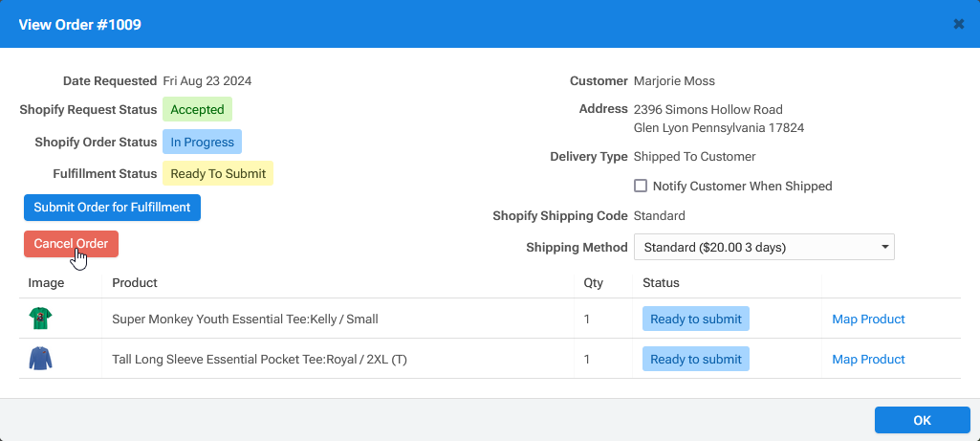Open the Shipping Method dropdown
The width and height of the screenshot is (980, 441).
[x=764, y=247]
